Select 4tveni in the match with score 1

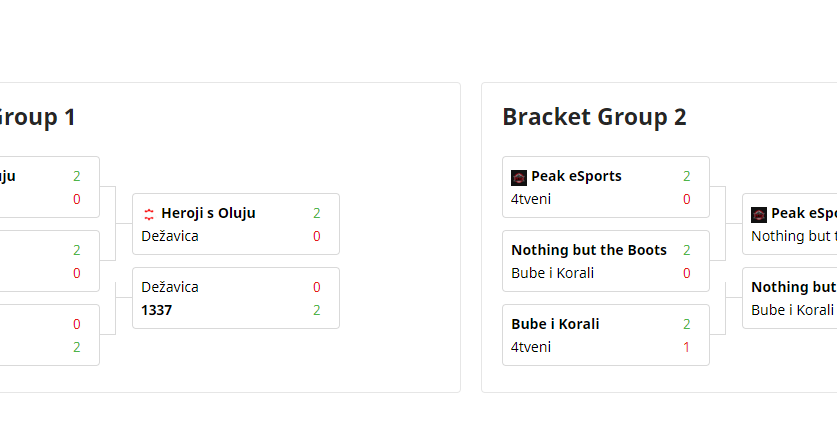click(531, 347)
